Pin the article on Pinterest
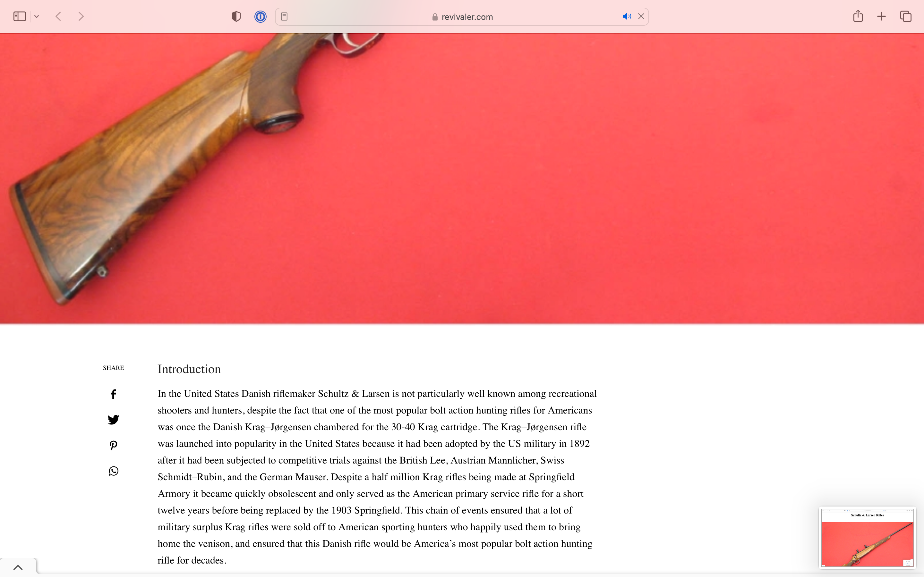 point(113,445)
